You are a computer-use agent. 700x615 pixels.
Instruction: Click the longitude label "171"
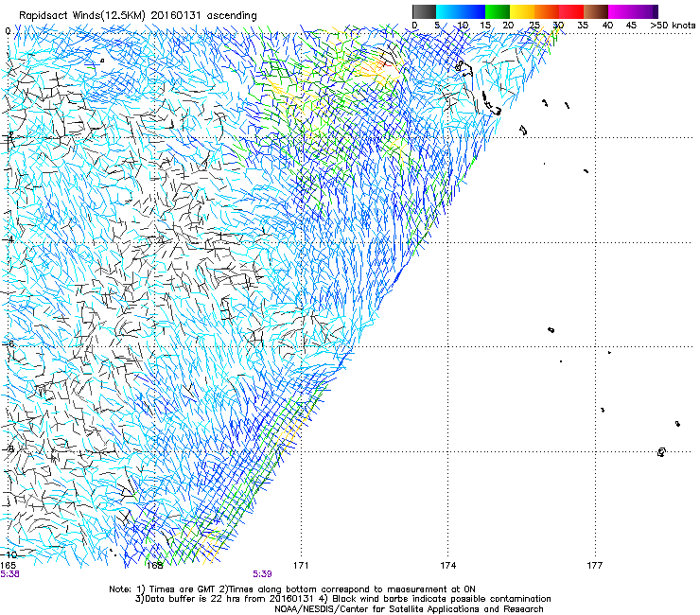tap(301, 566)
